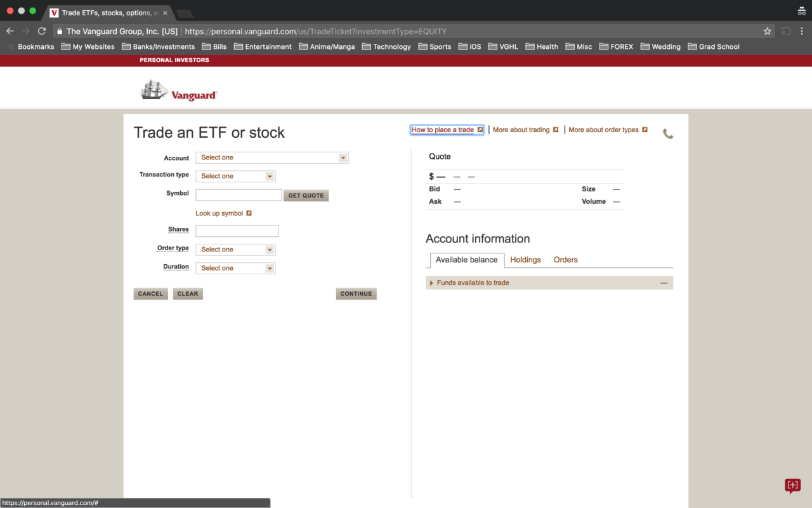Go back with browser back arrow
The height and width of the screenshot is (508, 812).
click(x=10, y=31)
